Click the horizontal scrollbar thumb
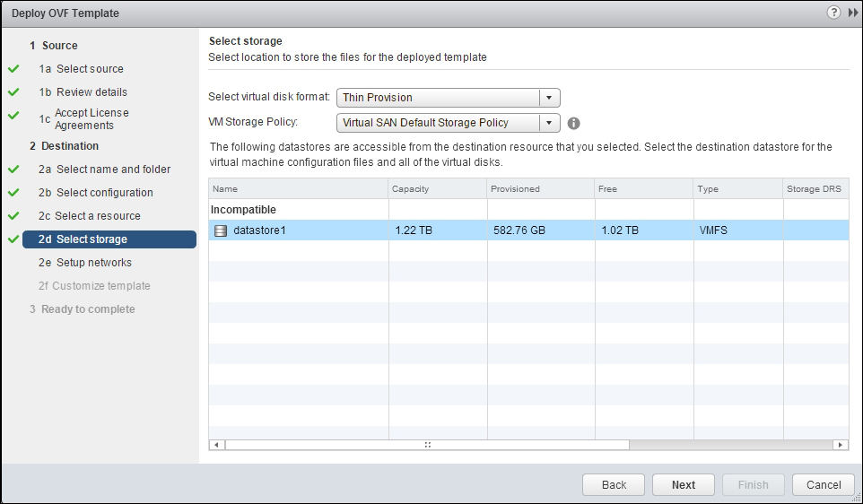Viewport: 863px width, 504px height. pos(427,445)
